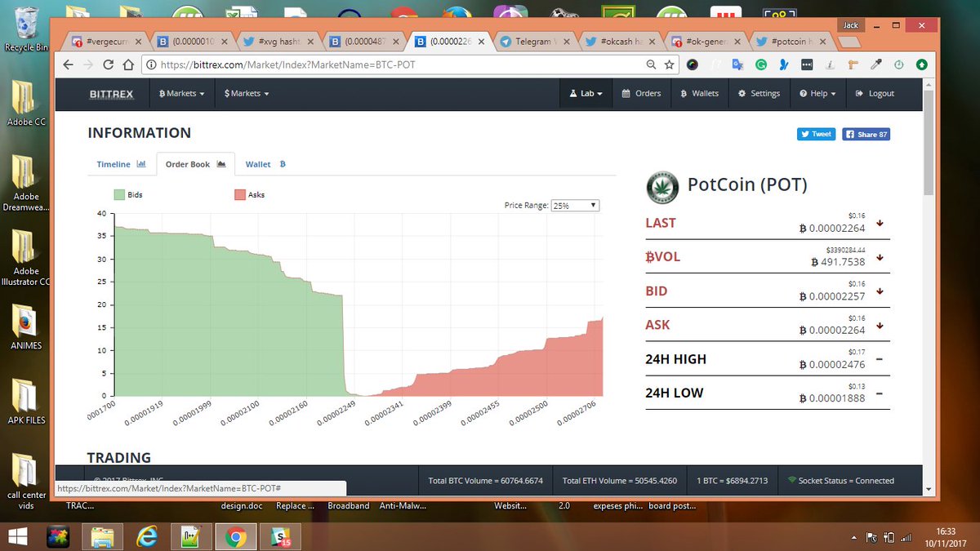Switch to the Wallet tab

click(x=265, y=164)
